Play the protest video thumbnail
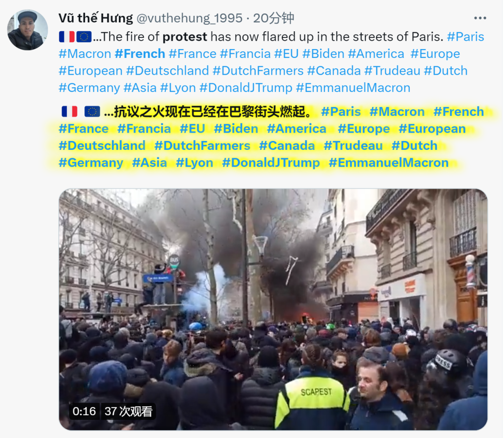This screenshot has height=438, width=504. [x=273, y=309]
